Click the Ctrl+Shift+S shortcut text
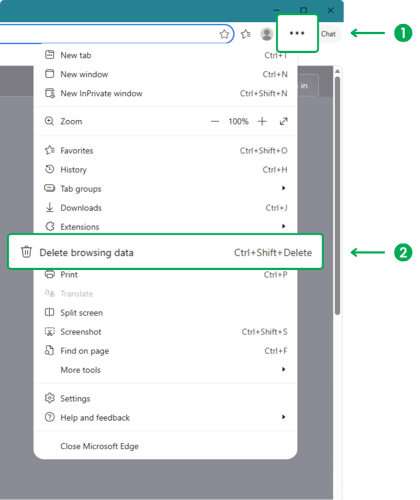 coord(264,332)
